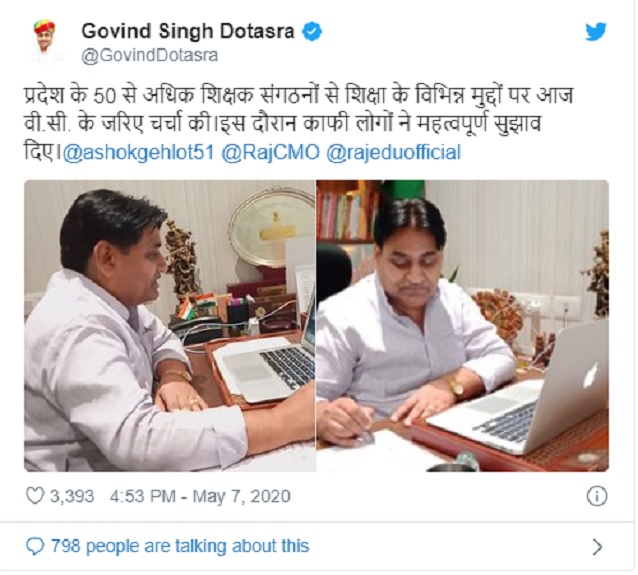
Task: Open the Govind Singh Dotasra display name
Action: click(188, 31)
